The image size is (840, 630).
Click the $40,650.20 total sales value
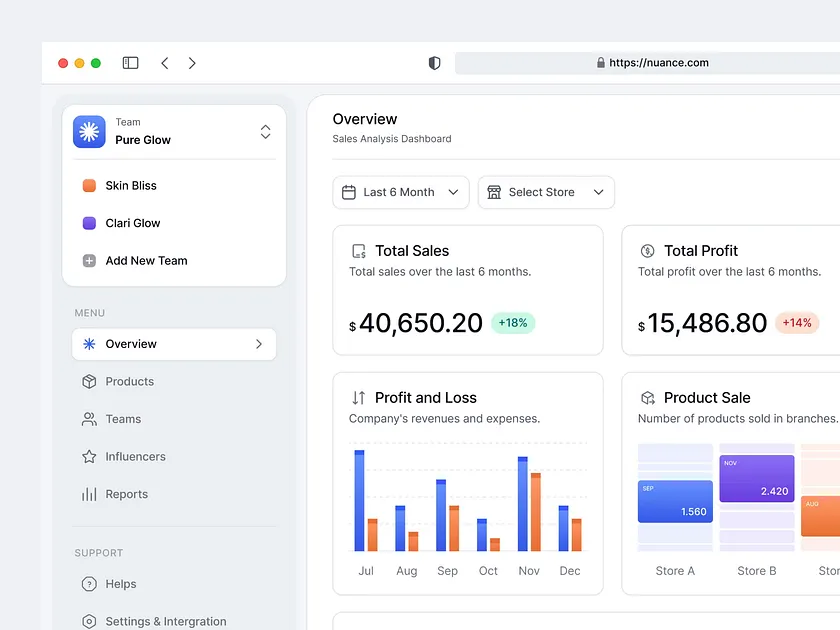pos(416,324)
